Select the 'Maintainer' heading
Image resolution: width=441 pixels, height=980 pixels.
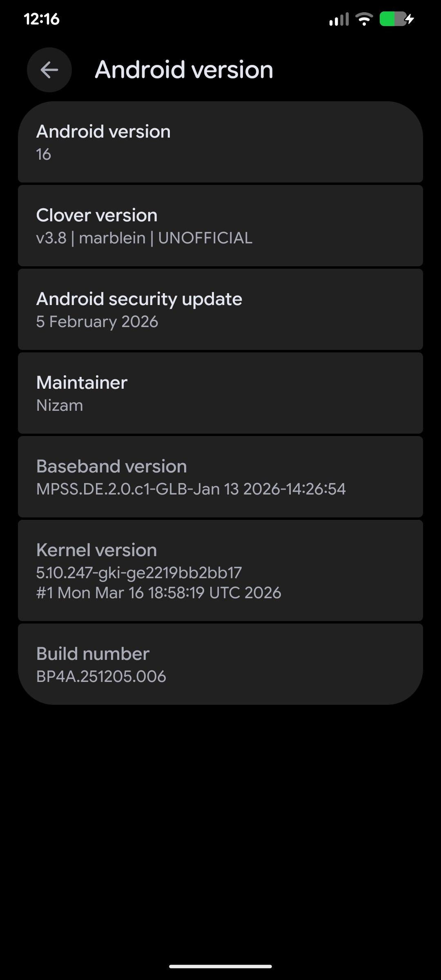(x=82, y=383)
